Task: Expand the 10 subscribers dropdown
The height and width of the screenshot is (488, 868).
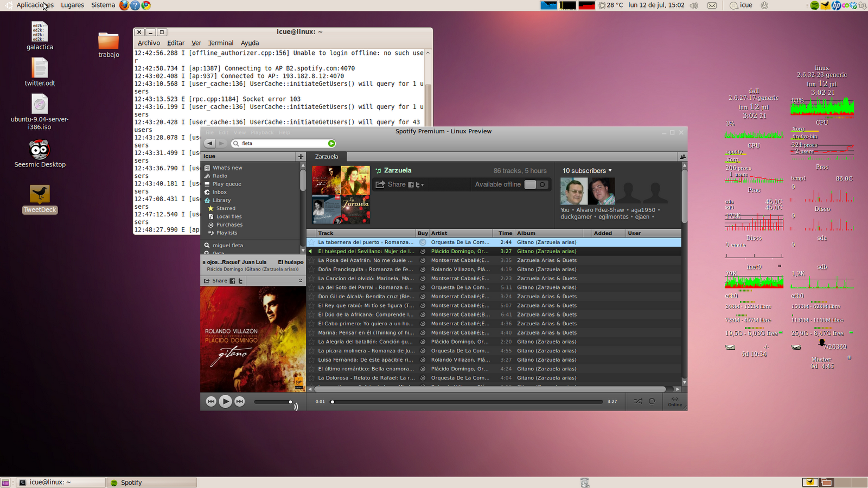Action: point(587,171)
